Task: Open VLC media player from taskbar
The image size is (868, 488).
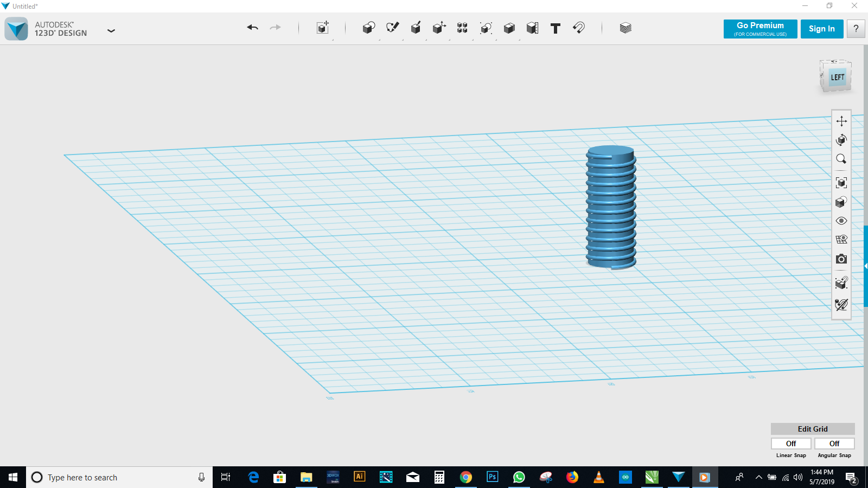Action: [599, 477]
